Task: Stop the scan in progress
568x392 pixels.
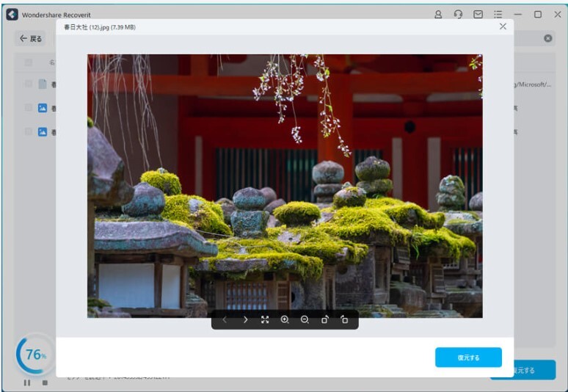Action: coord(45,382)
